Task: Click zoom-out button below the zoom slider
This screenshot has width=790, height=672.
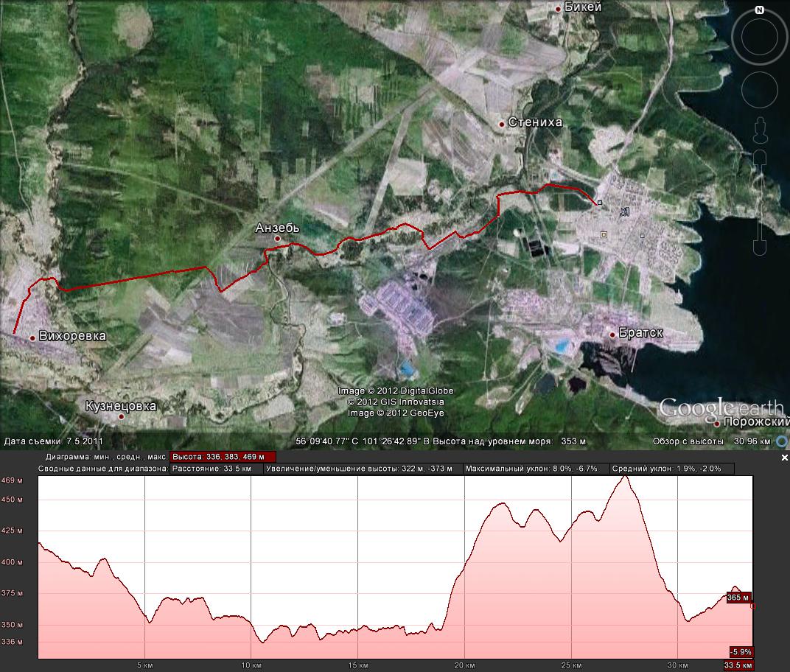Action: [x=759, y=247]
